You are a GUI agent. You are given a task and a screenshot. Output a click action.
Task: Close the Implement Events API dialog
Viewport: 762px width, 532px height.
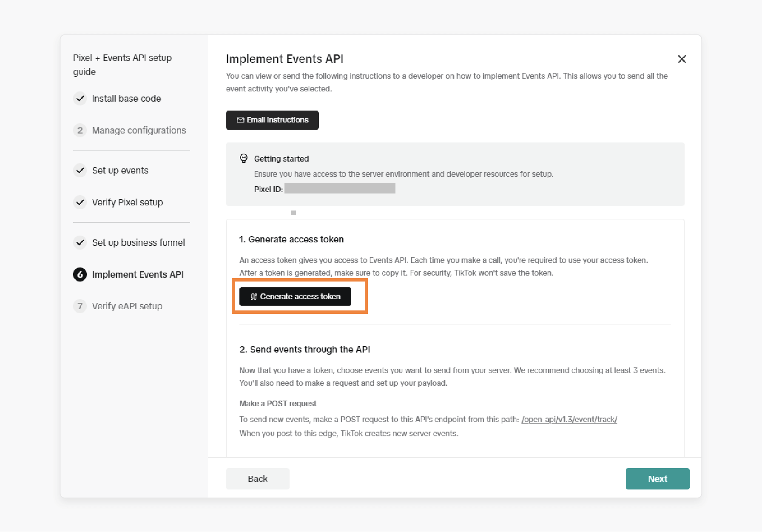(682, 59)
